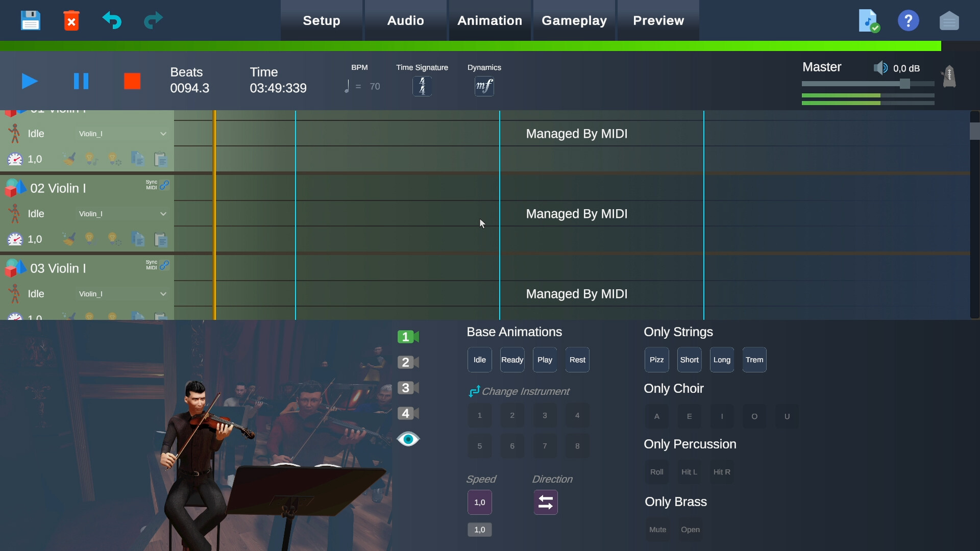The image size is (980, 551).
Task: Open the Preview tab
Action: click(658, 20)
